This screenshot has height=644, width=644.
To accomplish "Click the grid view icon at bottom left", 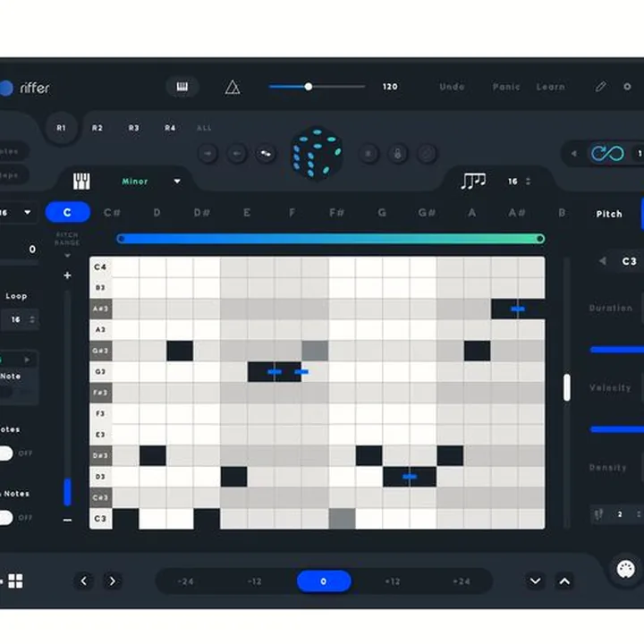I will pos(15,580).
